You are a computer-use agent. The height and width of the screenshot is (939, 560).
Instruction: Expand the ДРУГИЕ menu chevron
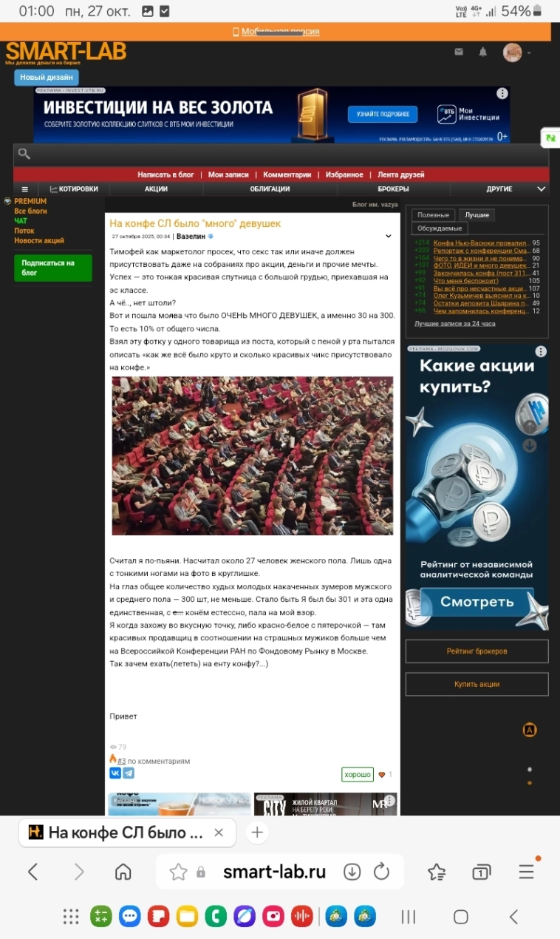tap(541, 189)
